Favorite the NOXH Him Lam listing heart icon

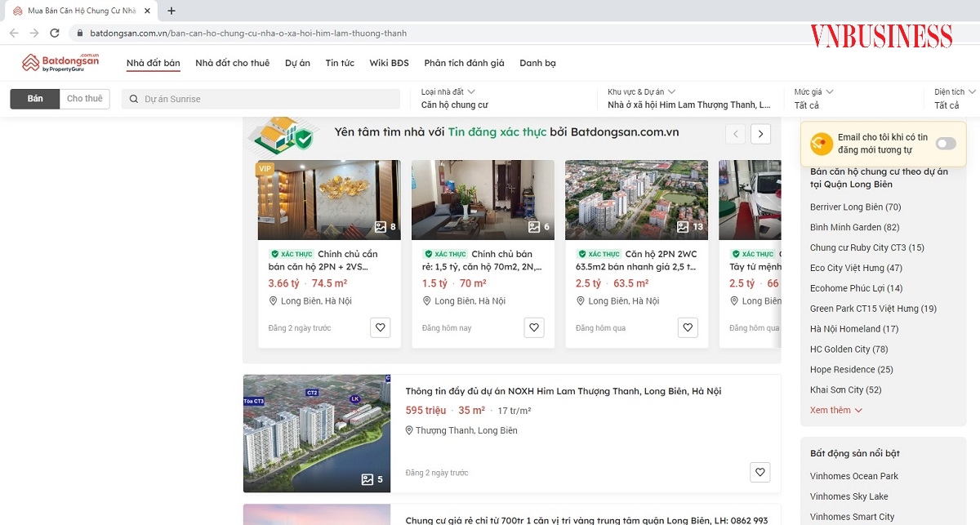[x=759, y=472]
